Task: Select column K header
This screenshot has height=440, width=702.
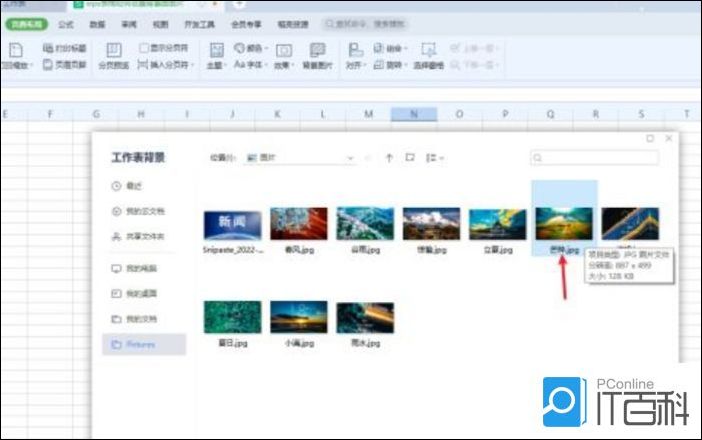Action: coord(277,114)
